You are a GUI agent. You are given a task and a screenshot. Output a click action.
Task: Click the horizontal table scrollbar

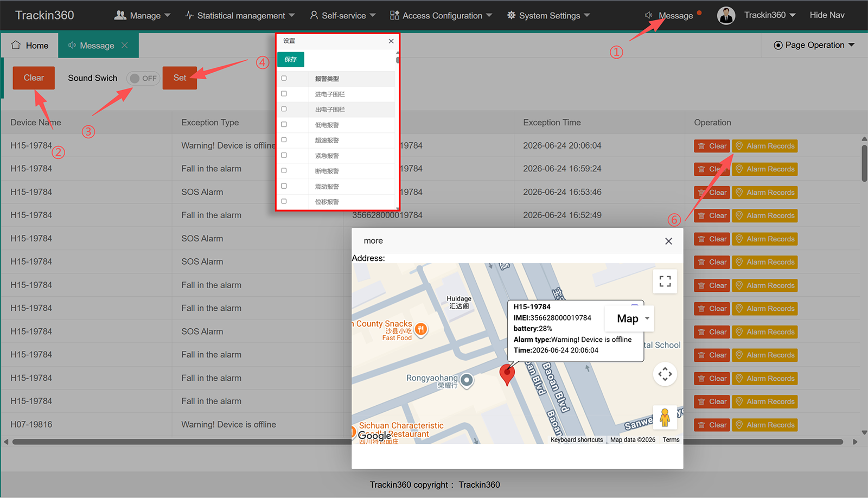(427, 442)
